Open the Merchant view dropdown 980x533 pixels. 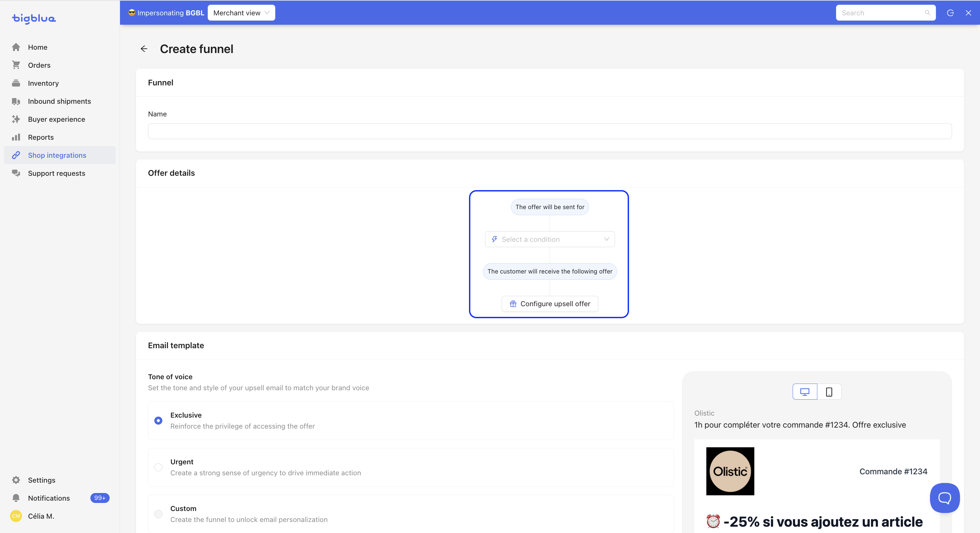coord(241,13)
